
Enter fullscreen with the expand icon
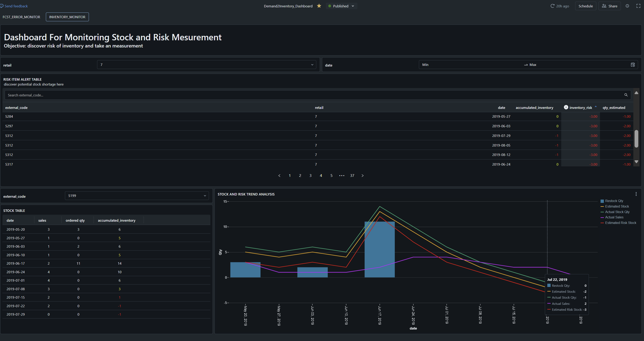(x=638, y=6)
